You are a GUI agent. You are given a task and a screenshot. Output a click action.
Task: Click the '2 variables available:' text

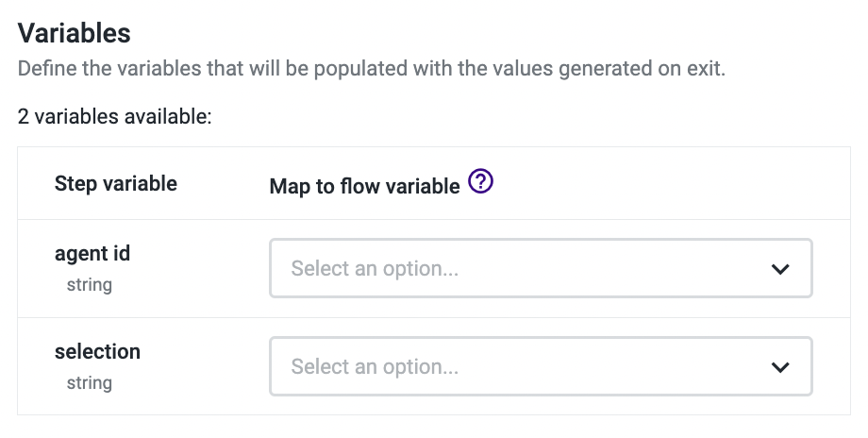tap(115, 118)
